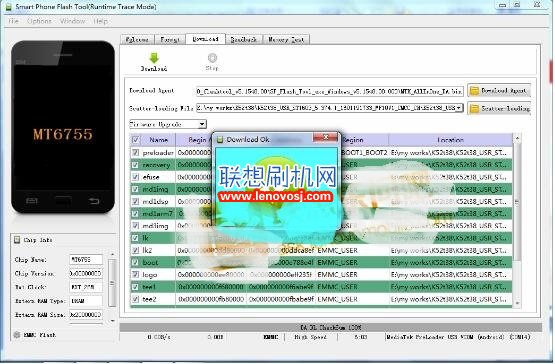Click the Name column header
This screenshot has height=364, width=555.
(x=158, y=140)
